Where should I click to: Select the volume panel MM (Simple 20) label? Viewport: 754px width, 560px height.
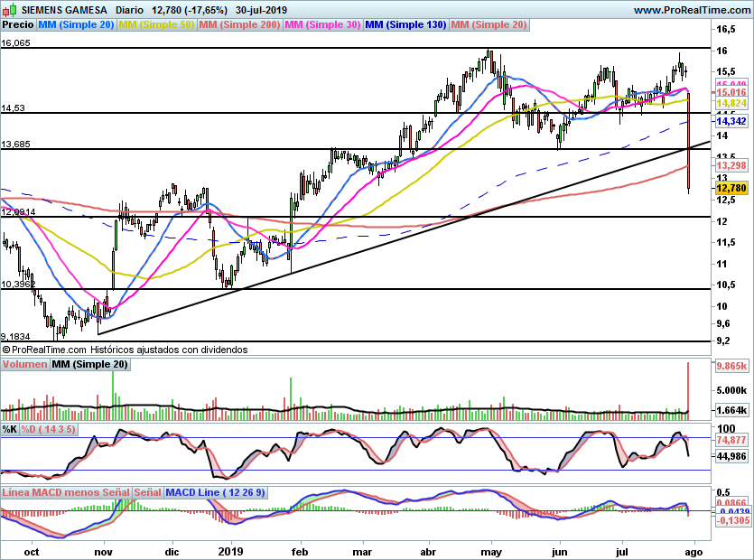[89, 364]
